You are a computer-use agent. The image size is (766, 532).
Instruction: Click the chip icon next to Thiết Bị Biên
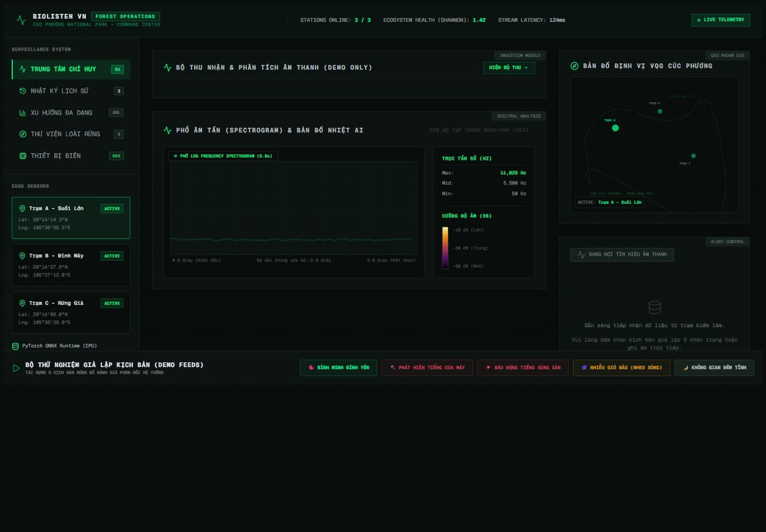23,156
